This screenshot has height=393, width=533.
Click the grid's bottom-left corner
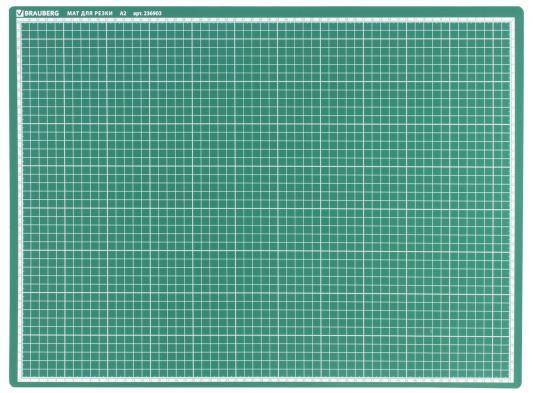pyautogui.click(x=23, y=377)
